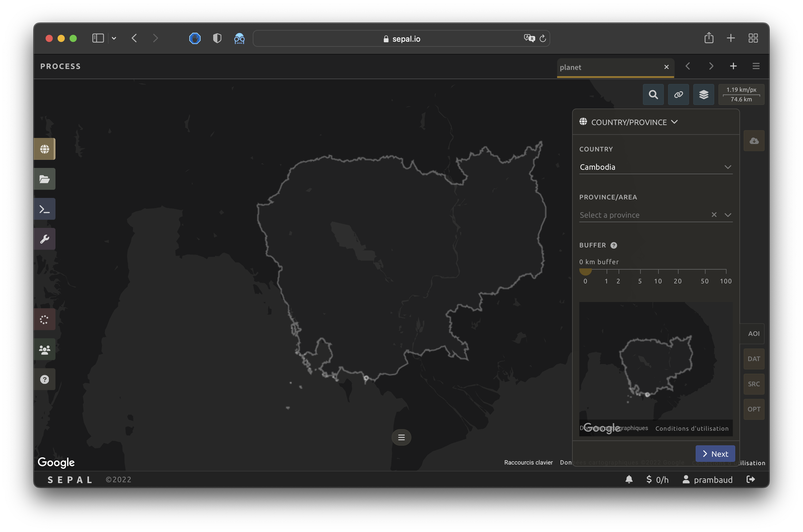Open the map layers stack icon
803x532 pixels.
click(704, 94)
